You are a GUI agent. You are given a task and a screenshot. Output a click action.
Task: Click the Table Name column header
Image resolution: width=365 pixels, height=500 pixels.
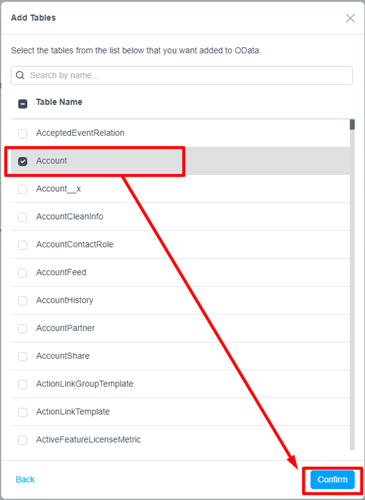tap(59, 102)
